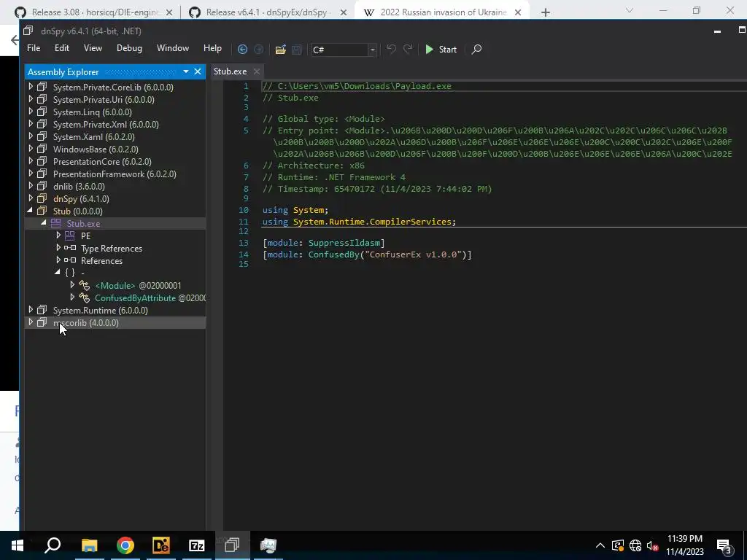The height and width of the screenshot is (560, 747).
Task: Open Assembly Explorer panel options arrow
Action: tap(186, 71)
